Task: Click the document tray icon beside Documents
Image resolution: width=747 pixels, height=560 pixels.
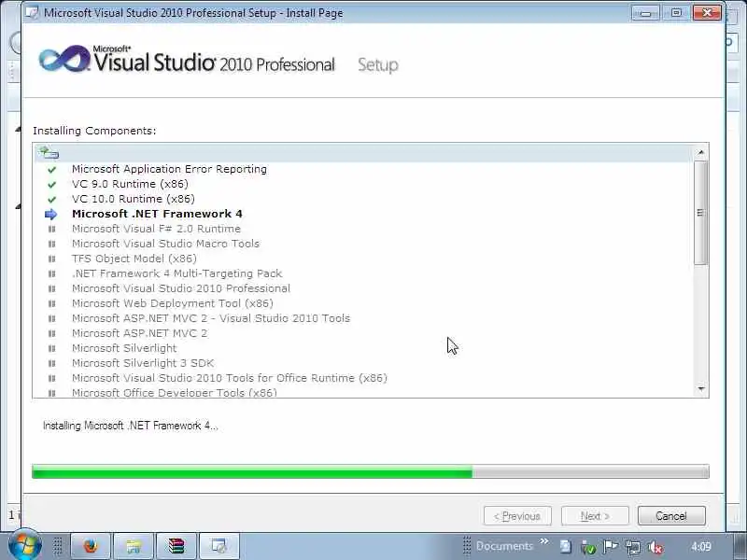Action: tap(566, 547)
